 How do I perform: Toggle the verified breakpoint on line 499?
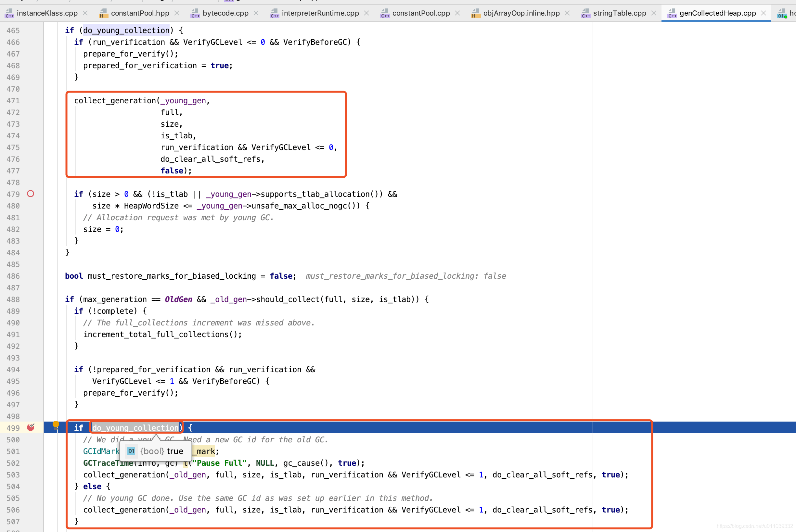point(31,427)
